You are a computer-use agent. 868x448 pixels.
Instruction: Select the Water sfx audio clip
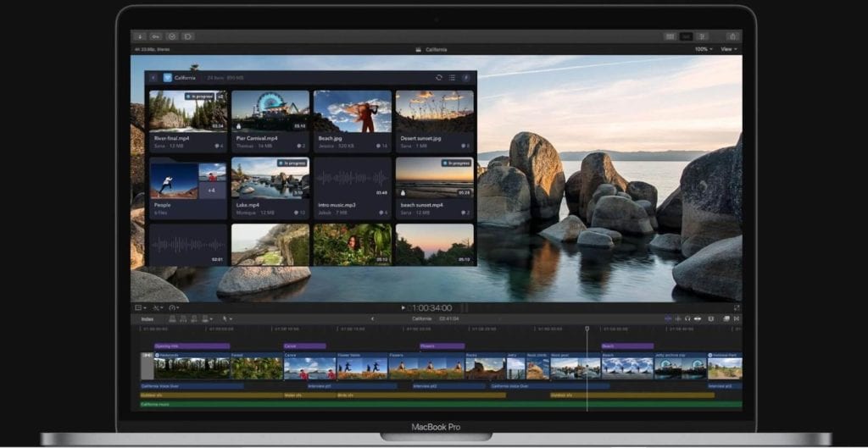pyautogui.click(x=309, y=395)
